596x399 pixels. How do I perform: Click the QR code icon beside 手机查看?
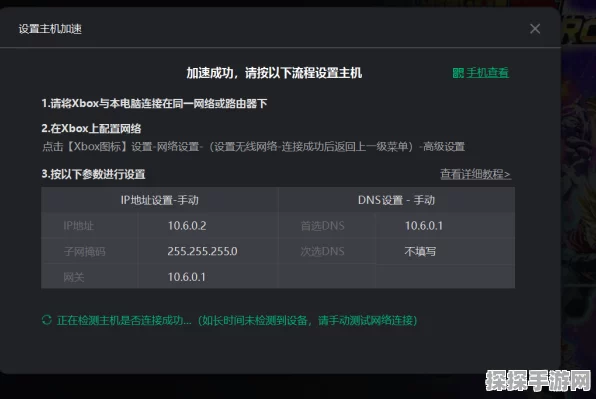458,73
